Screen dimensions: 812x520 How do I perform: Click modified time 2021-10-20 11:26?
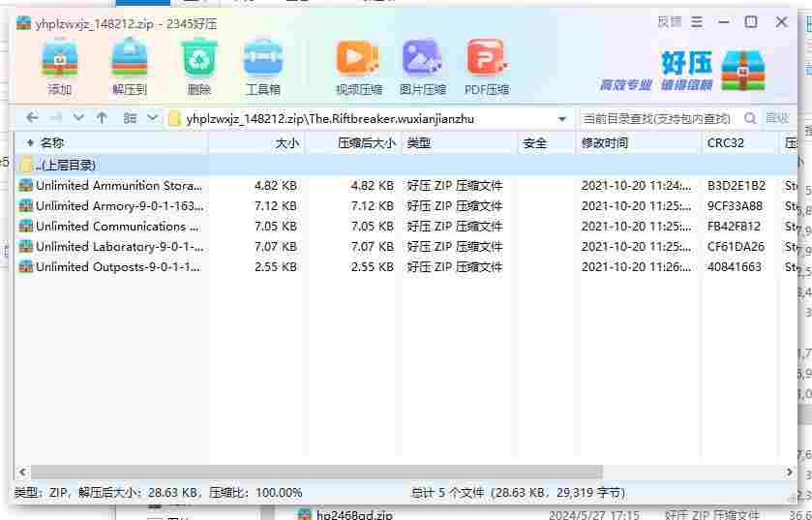tap(636, 266)
